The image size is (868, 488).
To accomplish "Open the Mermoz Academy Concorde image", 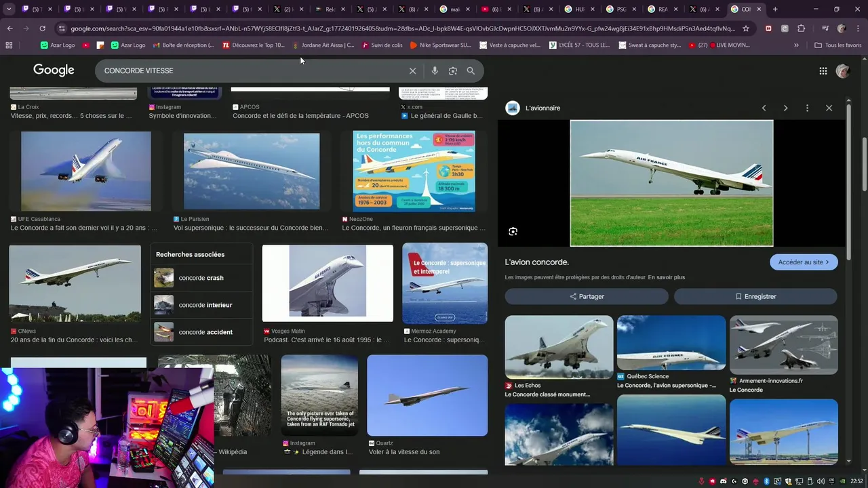I will 445,283.
